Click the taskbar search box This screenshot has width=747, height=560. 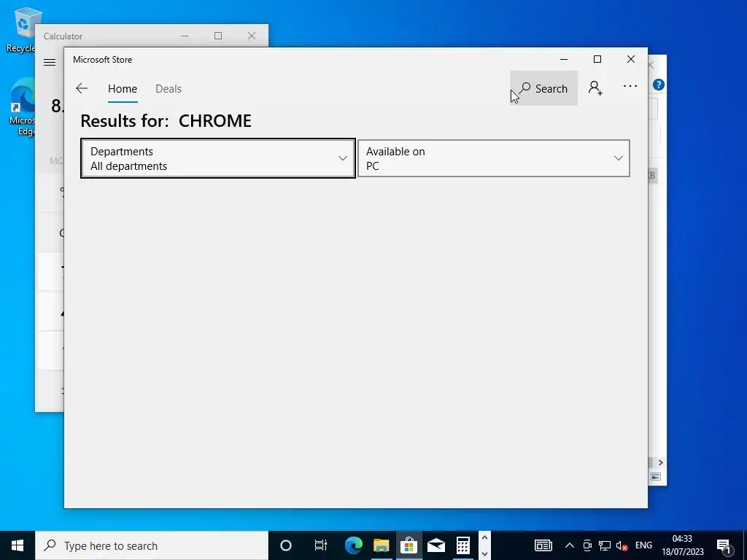(x=152, y=545)
